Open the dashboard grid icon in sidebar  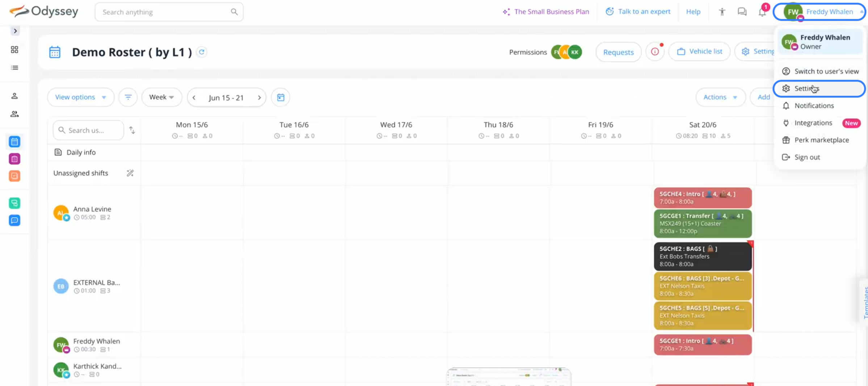(14, 50)
